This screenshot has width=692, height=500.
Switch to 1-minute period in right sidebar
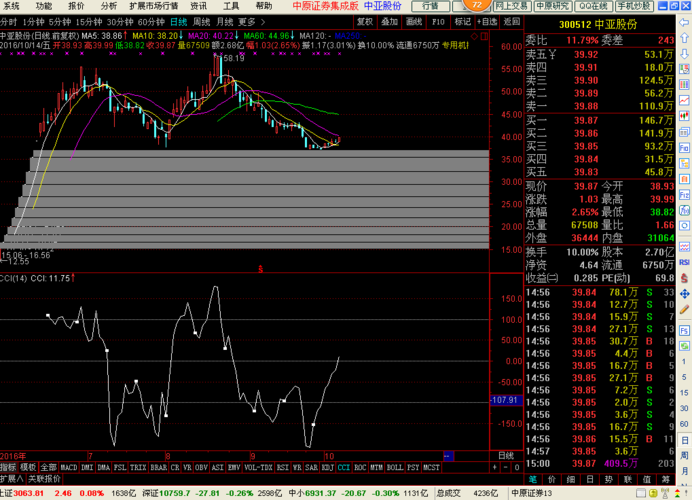[684, 362]
